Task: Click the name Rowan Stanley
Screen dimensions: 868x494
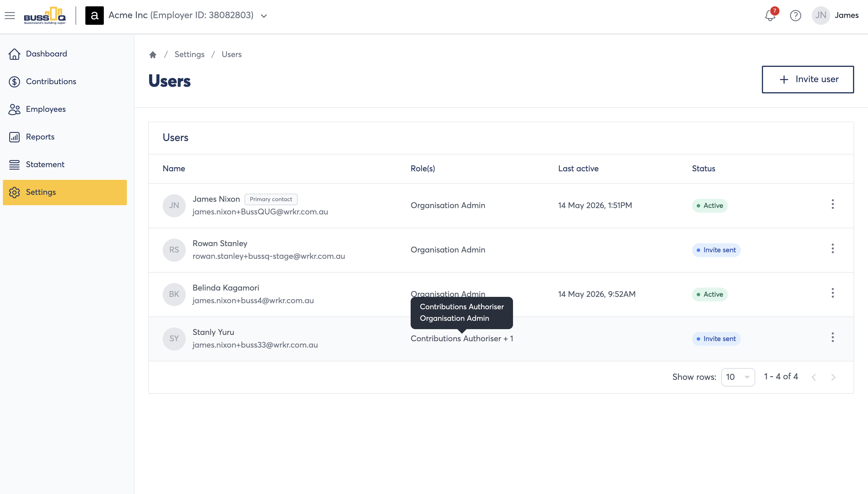Action: (x=220, y=244)
